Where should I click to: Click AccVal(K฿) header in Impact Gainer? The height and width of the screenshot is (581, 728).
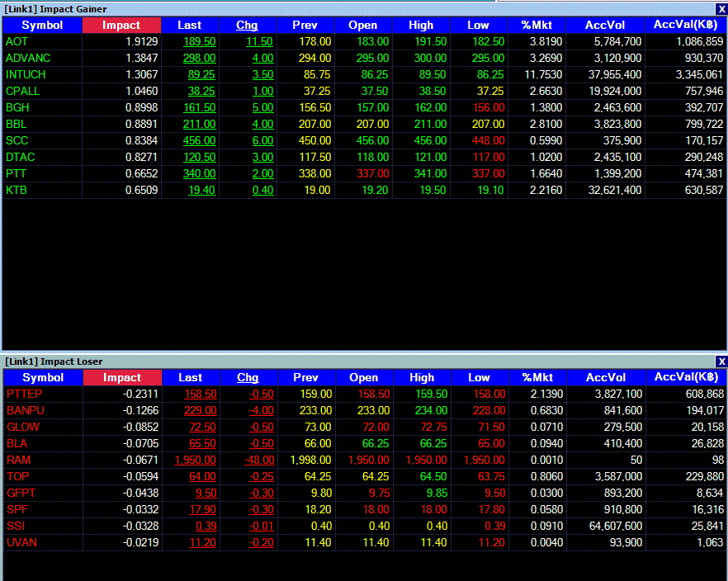pyautogui.click(x=686, y=25)
